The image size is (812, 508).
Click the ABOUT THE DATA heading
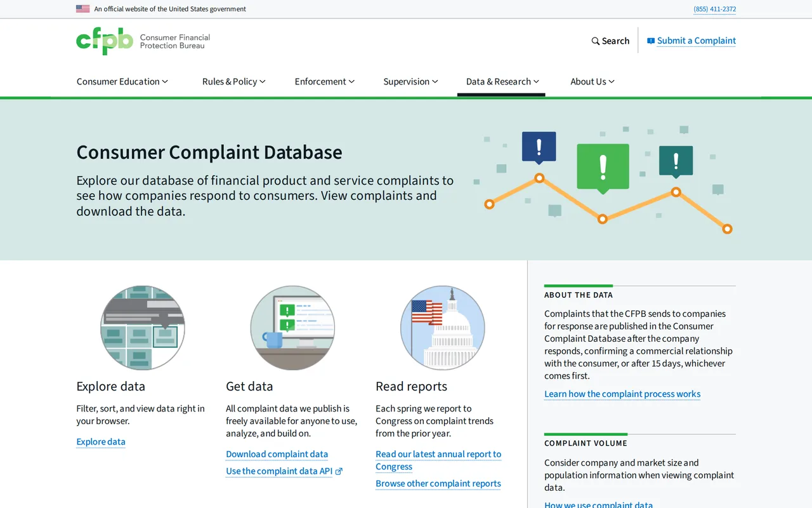click(579, 295)
